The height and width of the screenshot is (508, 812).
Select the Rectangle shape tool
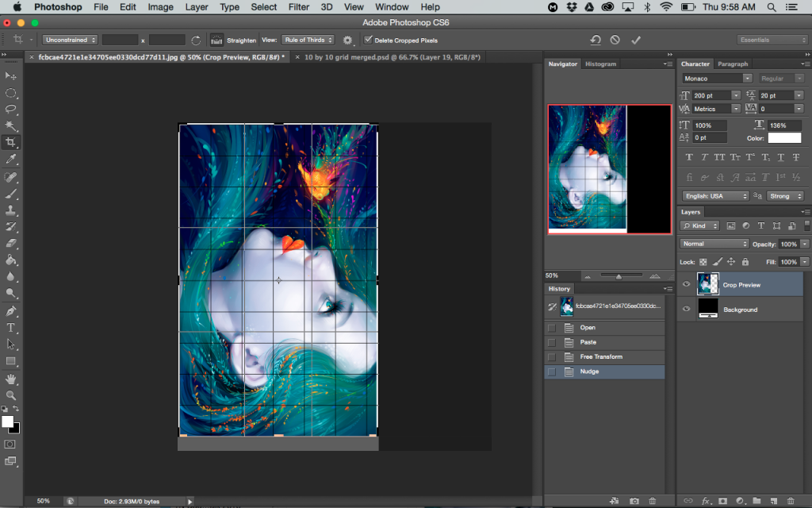[x=10, y=361]
